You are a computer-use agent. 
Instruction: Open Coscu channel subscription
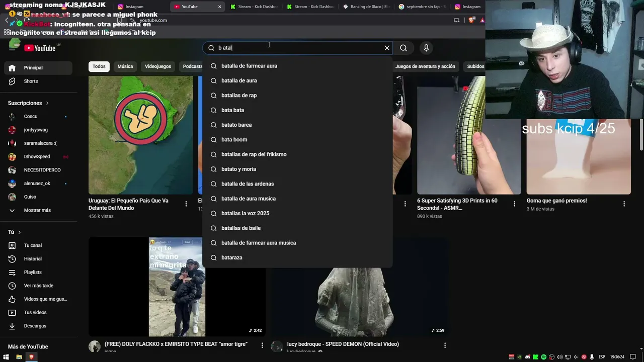point(38,117)
